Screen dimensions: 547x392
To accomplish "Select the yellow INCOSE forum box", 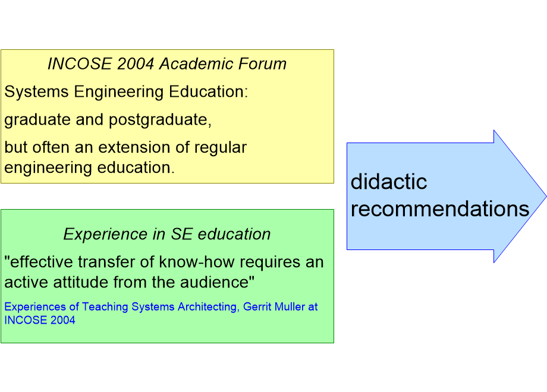I will (167, 116).
